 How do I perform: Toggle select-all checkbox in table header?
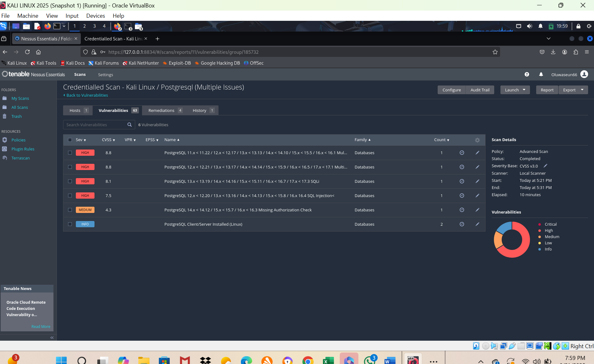tap(70, 140)
